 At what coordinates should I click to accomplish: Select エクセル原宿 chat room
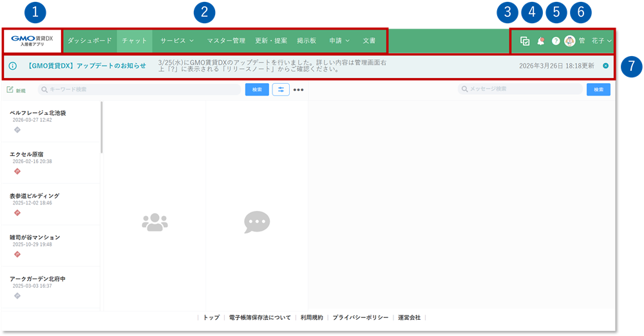(50, 163)
